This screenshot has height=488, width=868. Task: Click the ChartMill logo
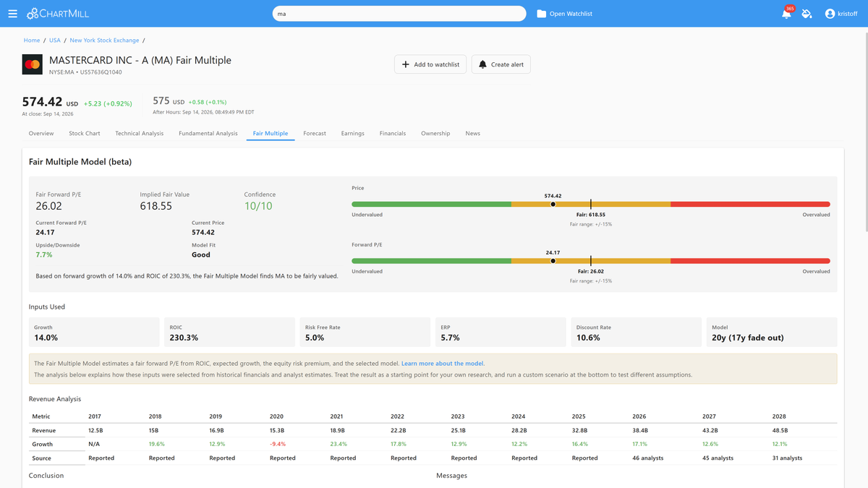58,14
